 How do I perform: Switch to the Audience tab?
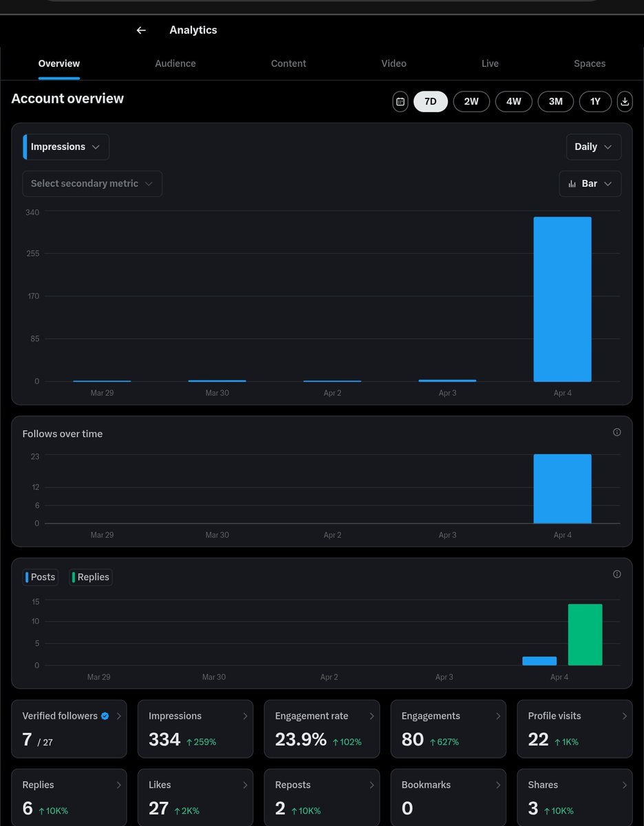(x=175, y=63)
